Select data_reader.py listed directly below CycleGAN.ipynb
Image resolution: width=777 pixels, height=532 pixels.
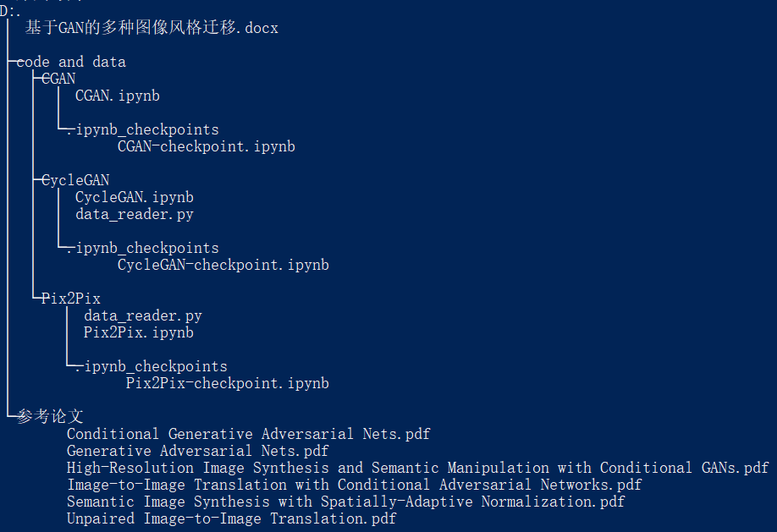(134, 214)
